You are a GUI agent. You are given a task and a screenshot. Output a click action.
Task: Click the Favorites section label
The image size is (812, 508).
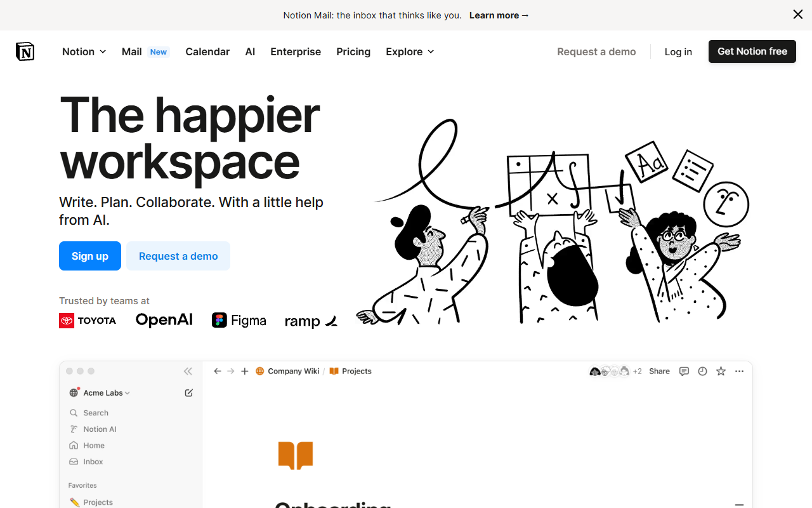pyautogui.click(x=82, y=485)
